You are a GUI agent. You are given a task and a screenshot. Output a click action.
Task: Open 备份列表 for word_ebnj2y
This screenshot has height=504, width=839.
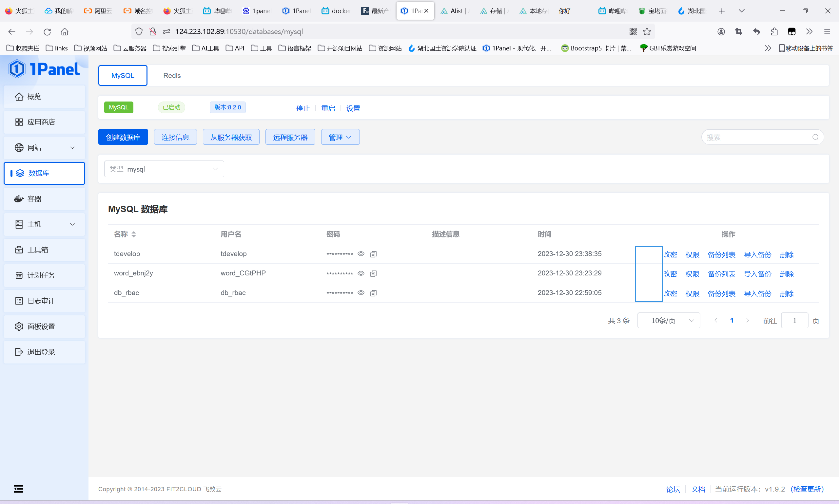pos(721,274)
